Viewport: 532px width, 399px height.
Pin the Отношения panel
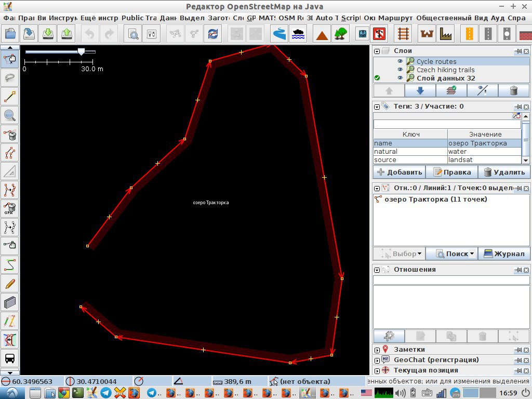(518, 270)
